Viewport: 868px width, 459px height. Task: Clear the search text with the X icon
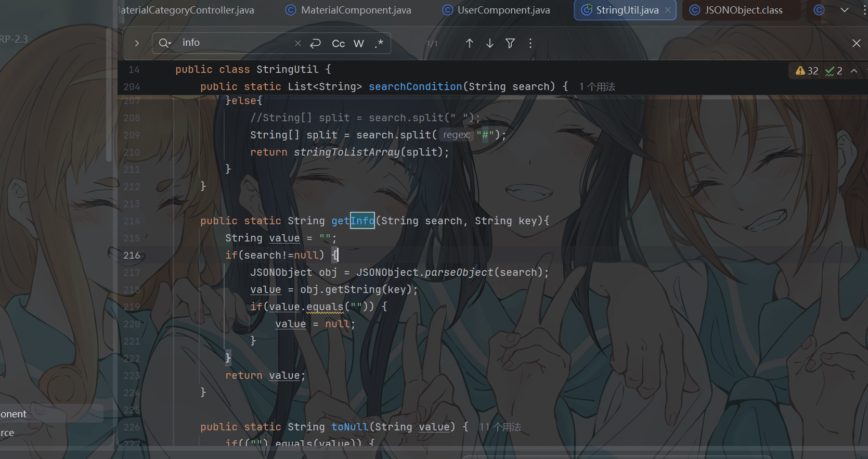point(298,43)
